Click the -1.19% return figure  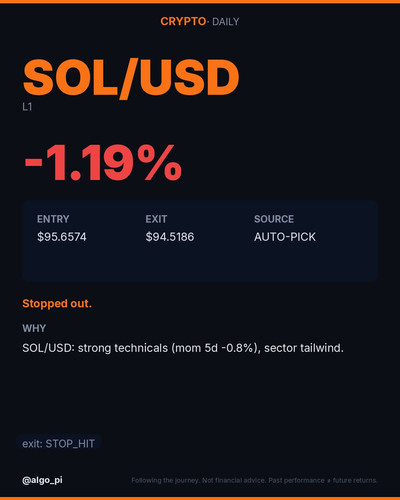pyautogui.click(x=103, y=163)
